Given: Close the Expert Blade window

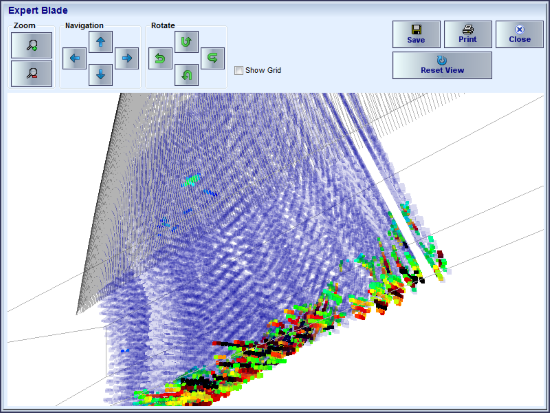Looking at the screenshot, I should pyautogui.click(x=519, y=34).
